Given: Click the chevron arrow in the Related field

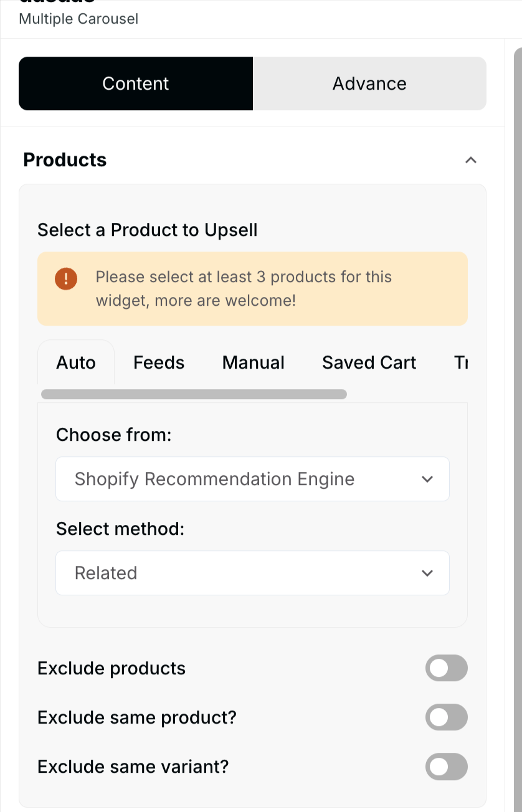Looking at the screenshot, I should (427, 573).
